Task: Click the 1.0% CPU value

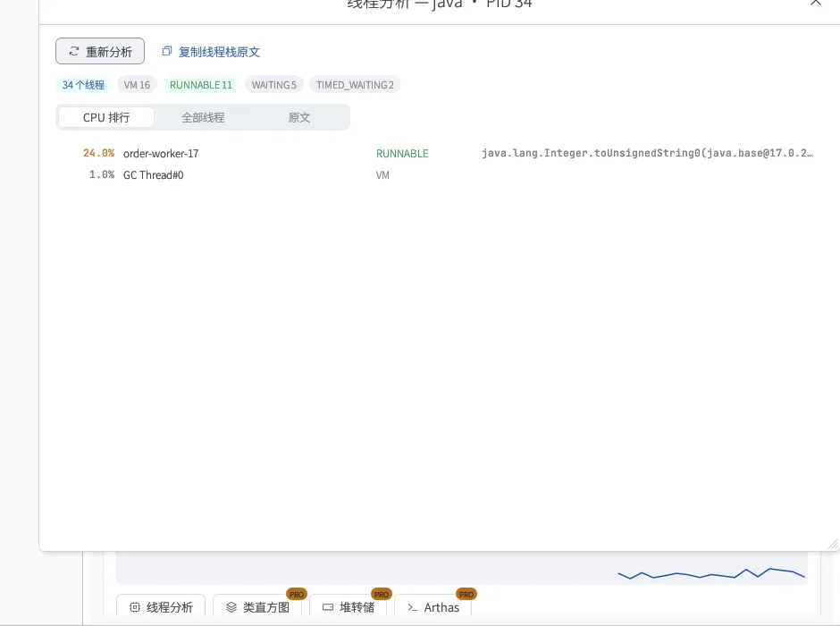Action: tap(102, 174)
